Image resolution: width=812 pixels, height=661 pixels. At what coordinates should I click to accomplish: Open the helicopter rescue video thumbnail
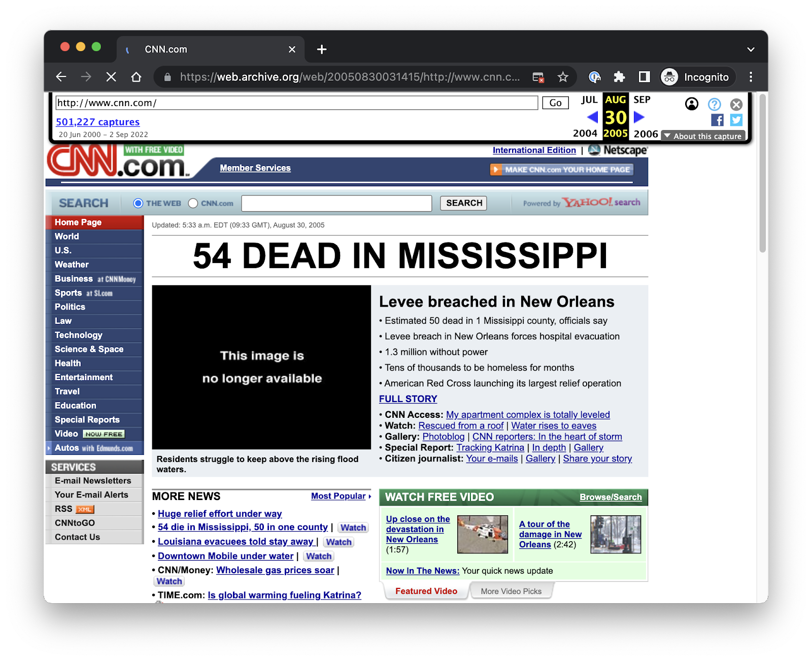coord(483,535)
